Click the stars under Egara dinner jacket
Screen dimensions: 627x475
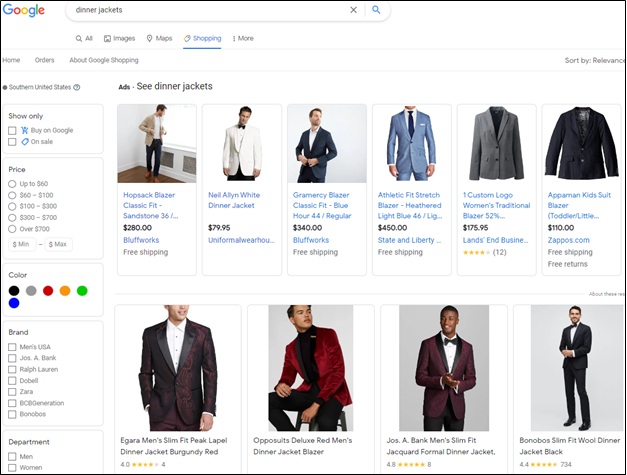click(146, 465)
